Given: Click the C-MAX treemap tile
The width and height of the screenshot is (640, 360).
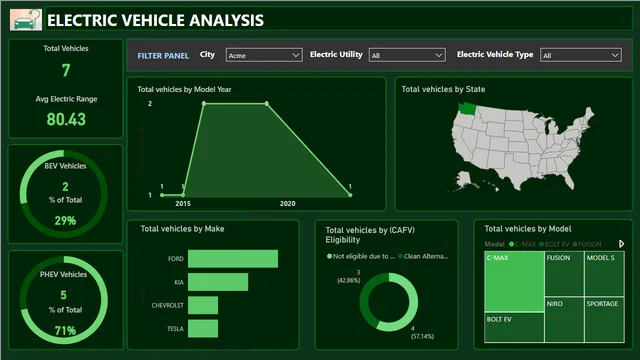Looking at the screenshot, I should coord(514,282).
